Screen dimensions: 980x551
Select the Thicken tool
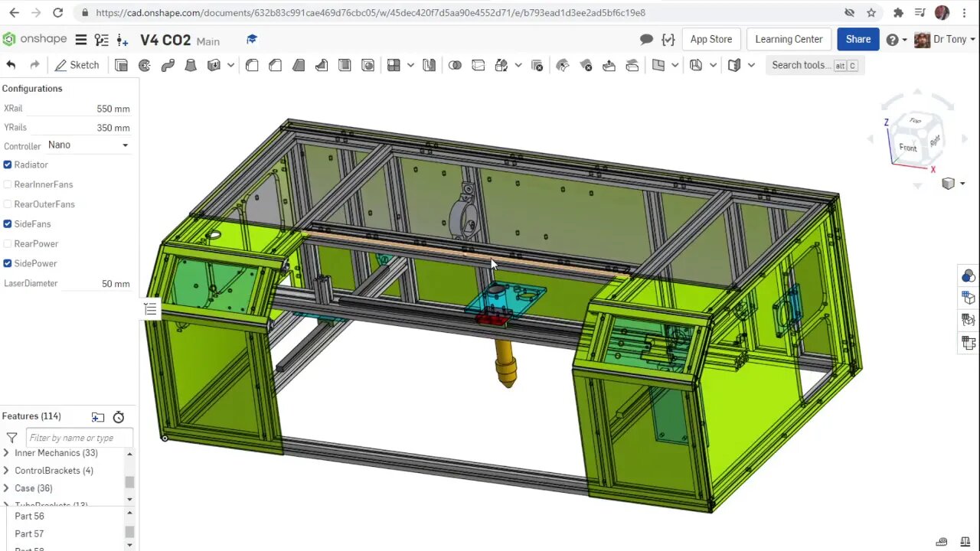point(214,65)
